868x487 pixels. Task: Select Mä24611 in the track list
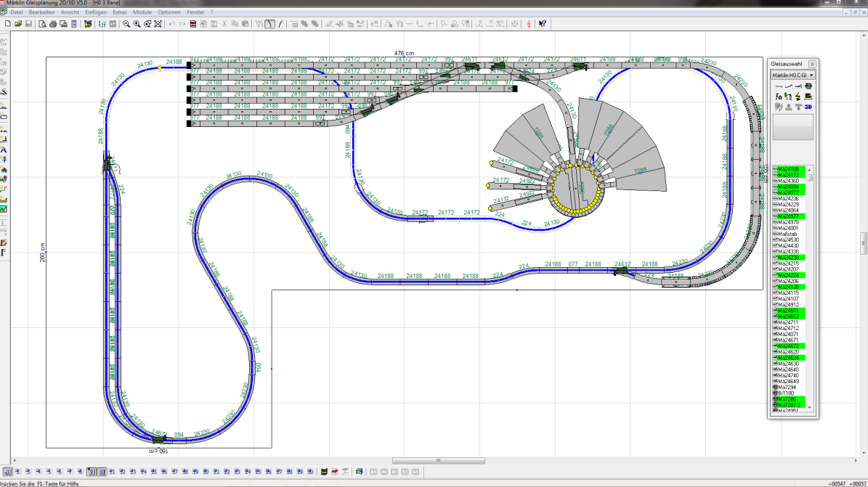coord(789,311)
